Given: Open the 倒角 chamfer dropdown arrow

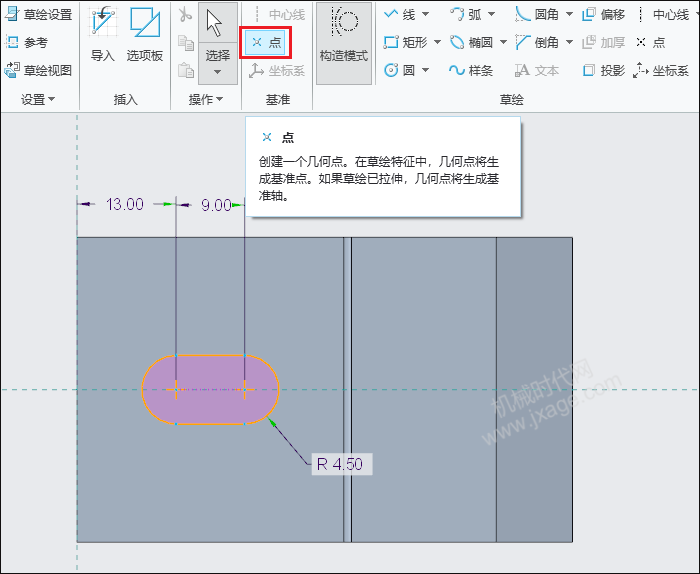Looking at the screenshot, I should coord(569,42).
